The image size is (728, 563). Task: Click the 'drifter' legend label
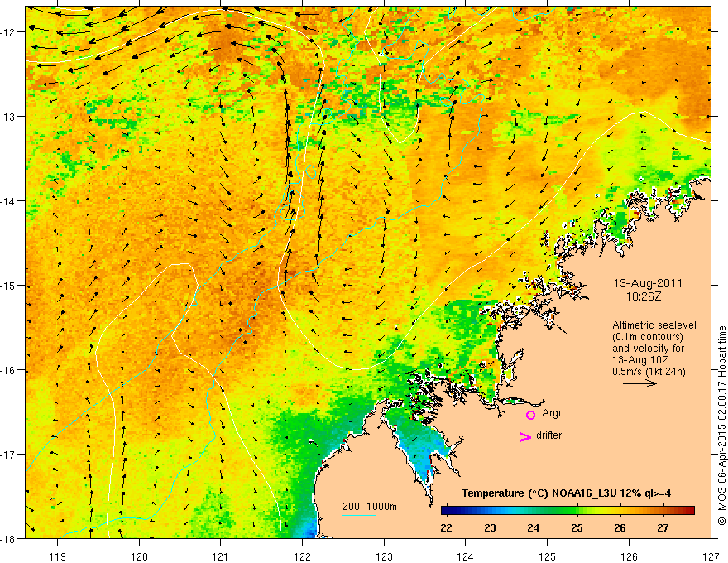point(548,435)
